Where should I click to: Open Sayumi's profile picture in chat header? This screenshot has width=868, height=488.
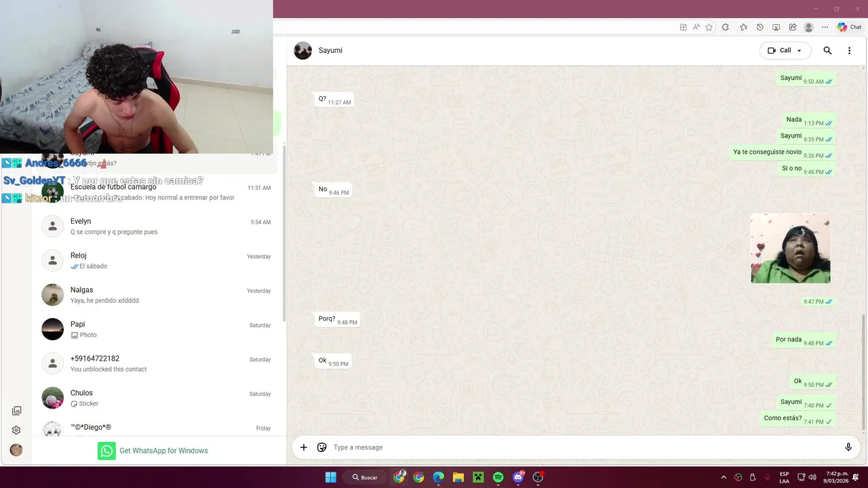(x=303, y=50)
